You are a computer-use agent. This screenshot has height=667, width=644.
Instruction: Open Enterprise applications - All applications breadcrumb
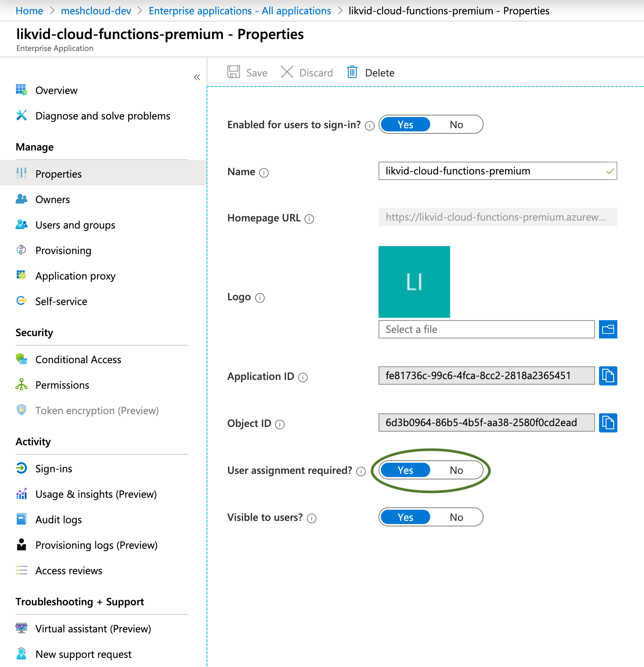point(240,11)
